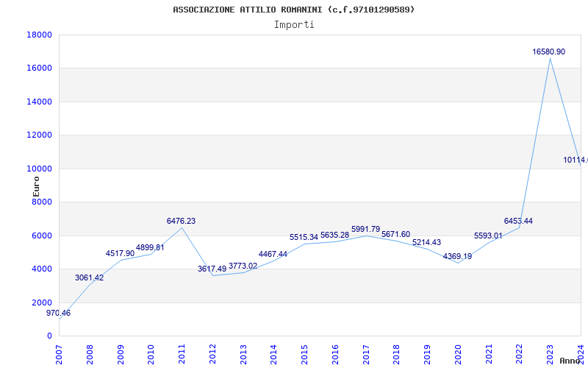
Task: Click the 2013 x-axis year label
Action: click(x=243, y=355)
